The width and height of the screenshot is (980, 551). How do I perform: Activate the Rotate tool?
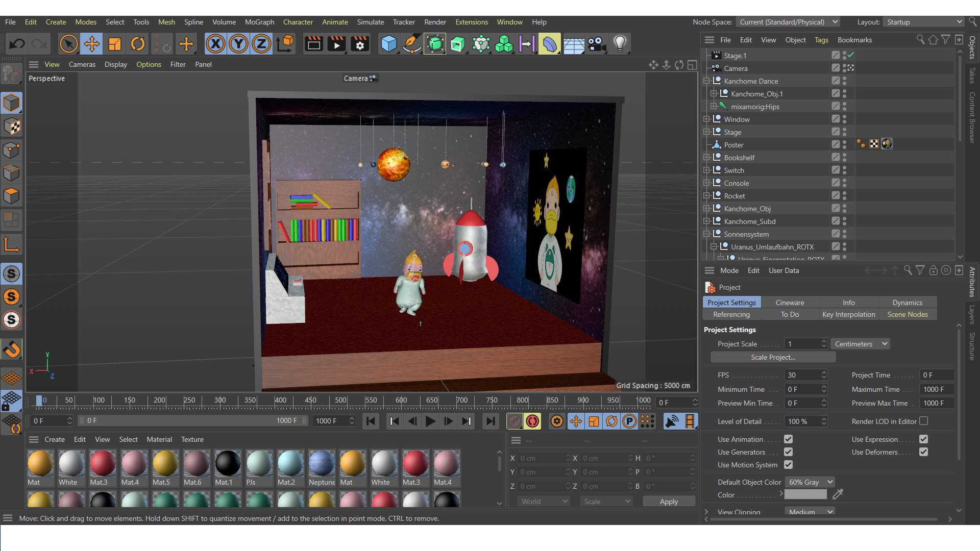coord(137,43)
